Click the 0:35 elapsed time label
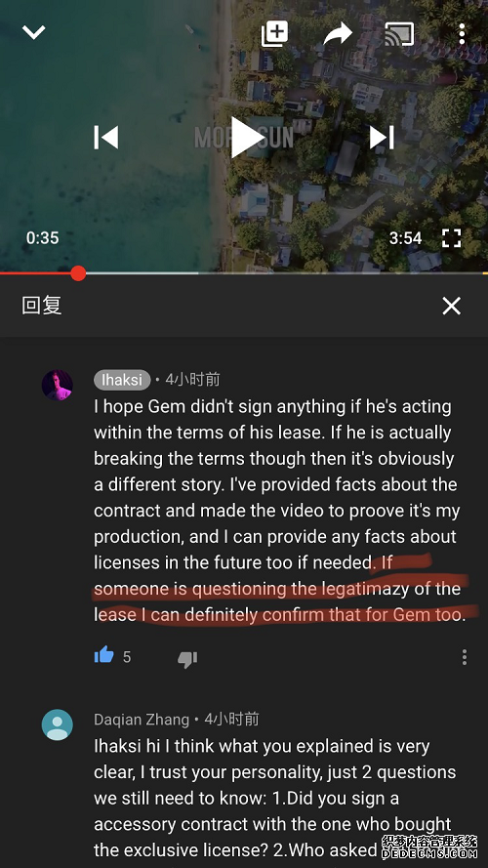The image size is (488, 868). point(43,238)
